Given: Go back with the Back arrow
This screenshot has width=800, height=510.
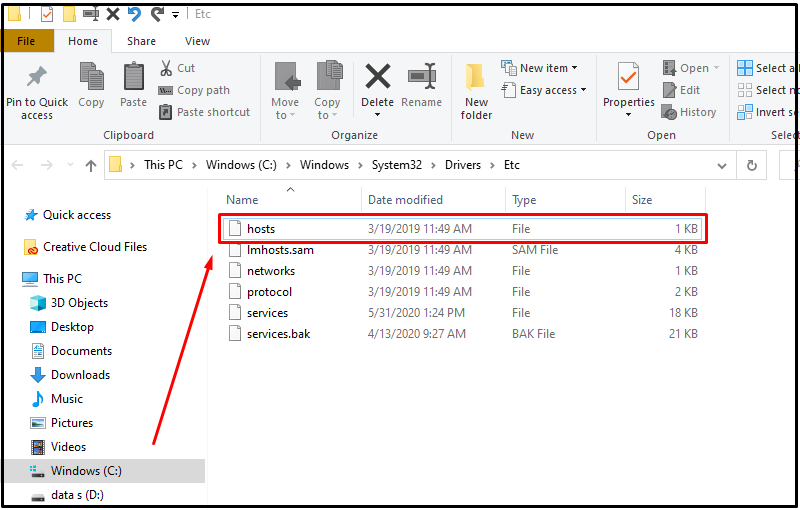Looking at the screenshot, I should coord(17,165).
